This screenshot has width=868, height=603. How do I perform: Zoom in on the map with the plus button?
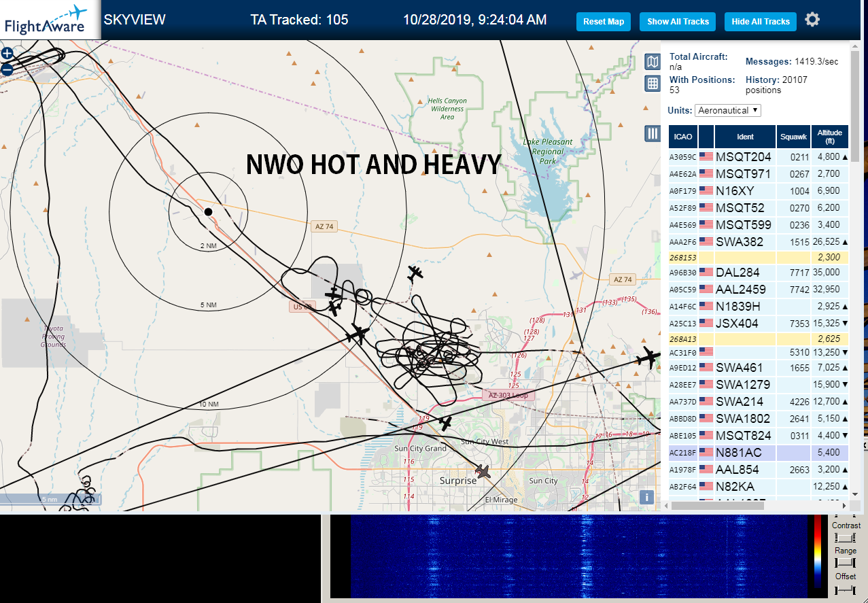(x=7, y=52)
